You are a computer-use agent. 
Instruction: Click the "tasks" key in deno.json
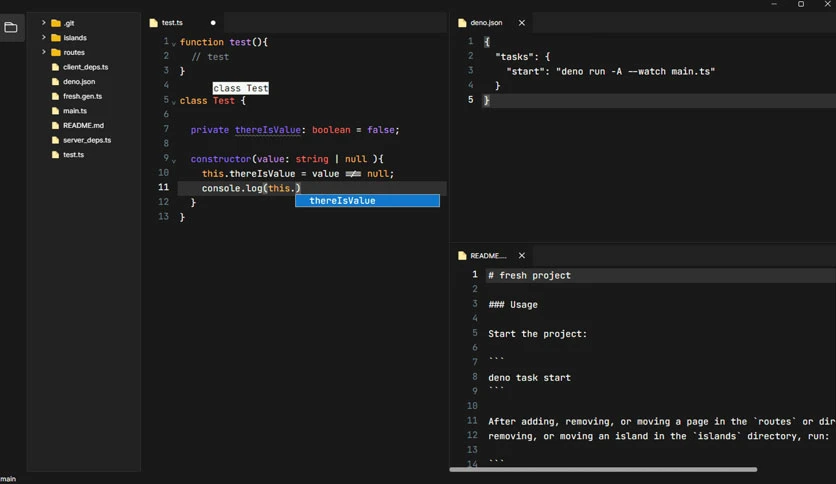(514, 57)
